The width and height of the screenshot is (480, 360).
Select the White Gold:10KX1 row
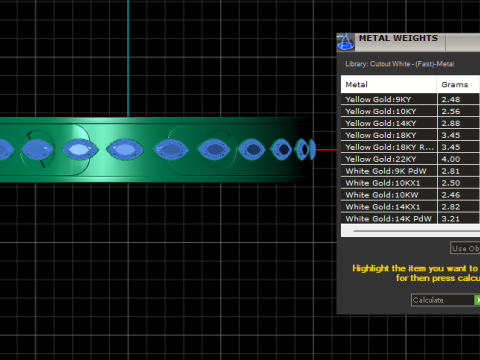tap(411, 183)
